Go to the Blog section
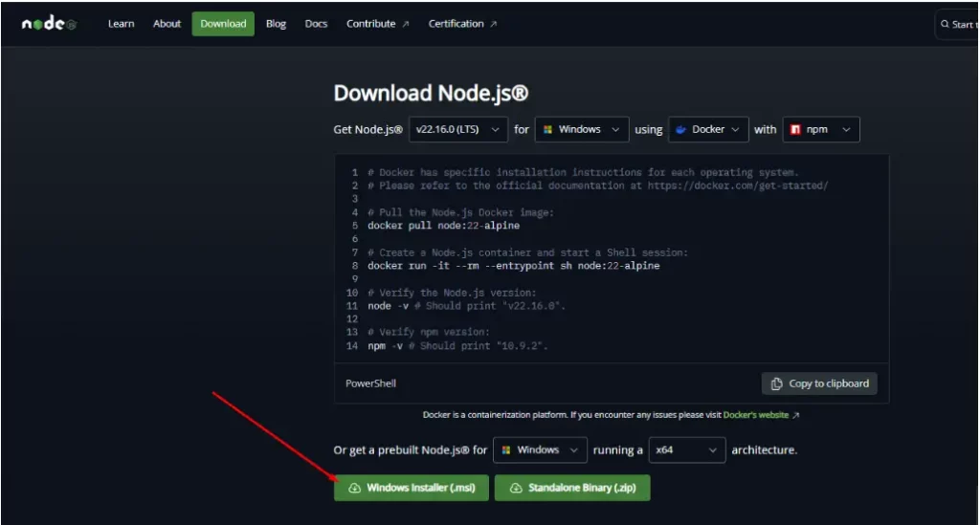980x525 pixels. pyautogui.click(x=276, y=24)
